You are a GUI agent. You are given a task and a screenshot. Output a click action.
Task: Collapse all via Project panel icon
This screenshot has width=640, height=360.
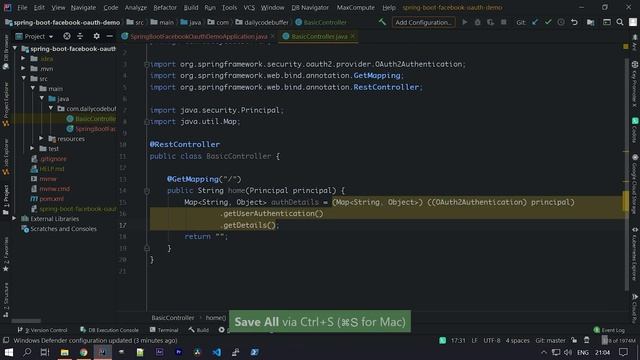pyautogui.click(x=80, y=36)
